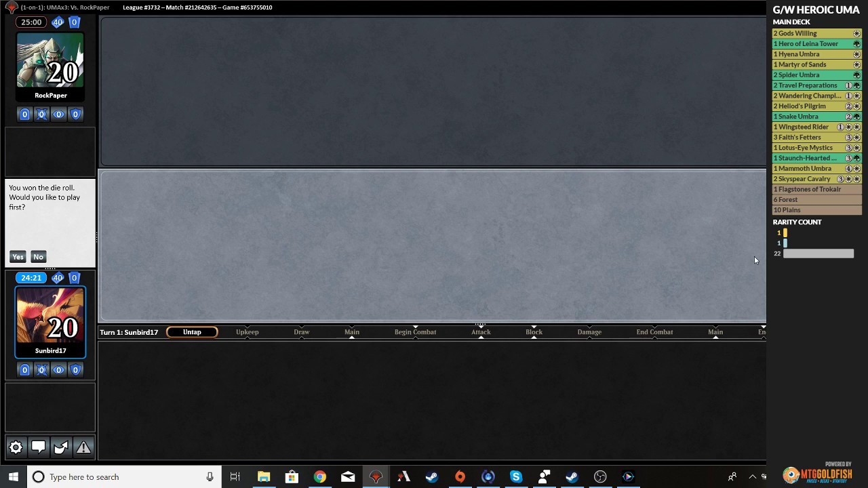868x488 pixels.
Task: Open RockPaper's revealed cards eye icon
Action: [x=58, y=115]
